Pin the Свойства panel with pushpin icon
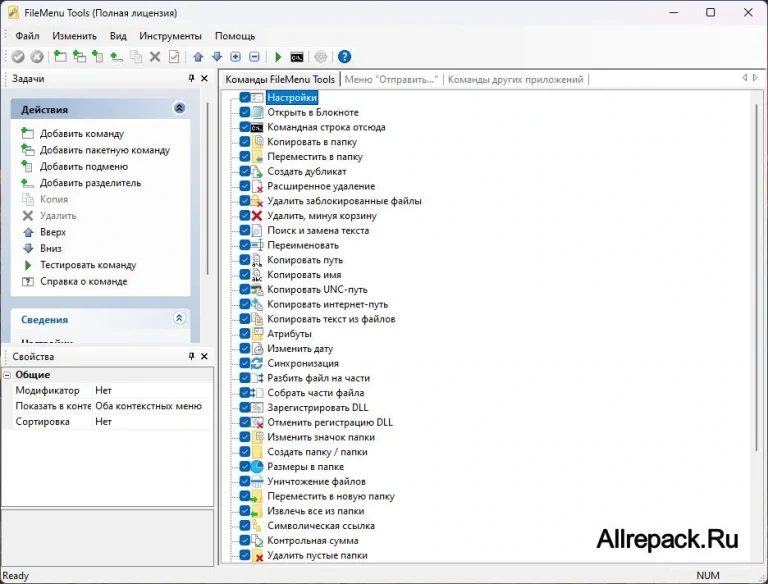 point(192,356)
